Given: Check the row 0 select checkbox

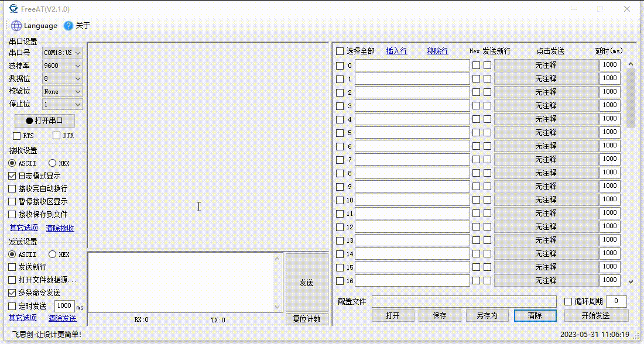Looking at the screenshot, I should coord(340,66).
